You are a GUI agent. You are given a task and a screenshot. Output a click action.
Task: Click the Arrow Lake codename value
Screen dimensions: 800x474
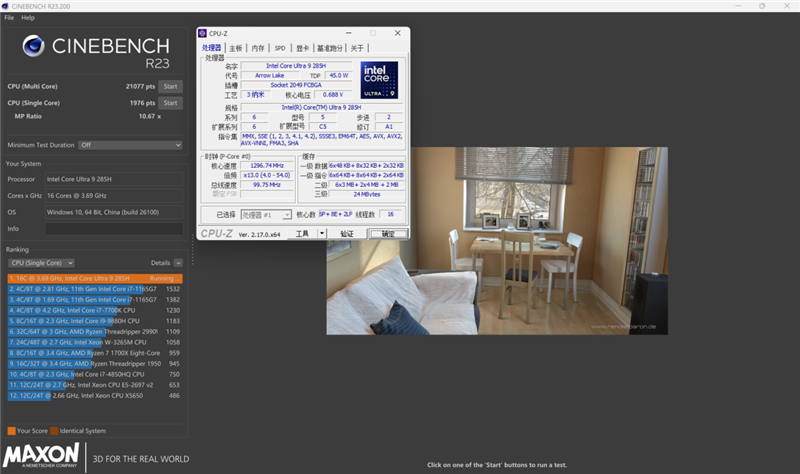(269, 76)
